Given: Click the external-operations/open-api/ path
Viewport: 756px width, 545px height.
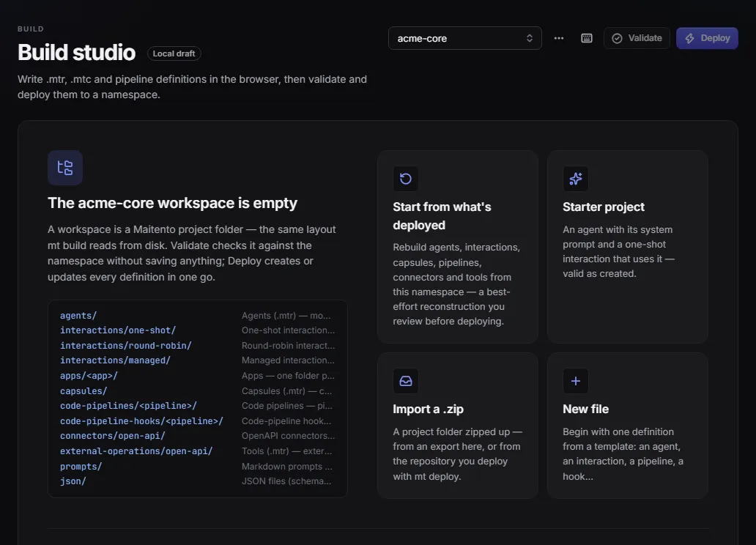Looking at the screenshot, I should [136, 451].
